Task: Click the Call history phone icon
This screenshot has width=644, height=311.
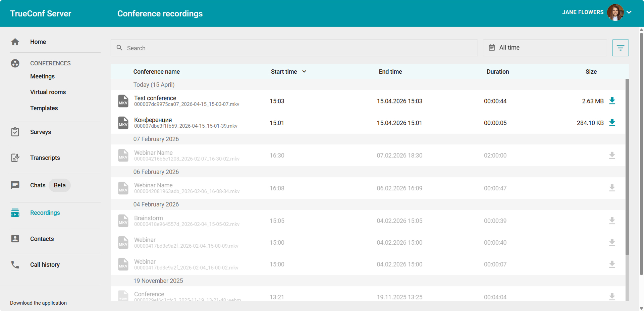Action: pos(15,265)
